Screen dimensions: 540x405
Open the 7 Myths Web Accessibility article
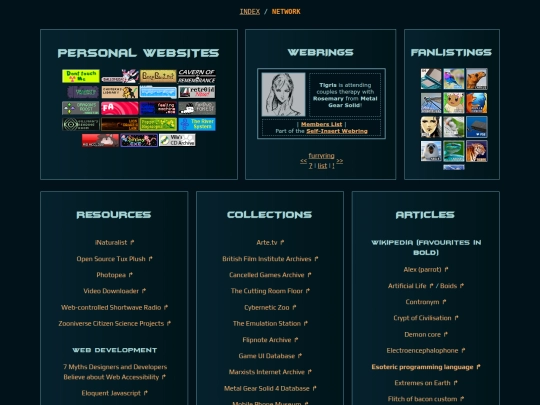tap(115, 372)
